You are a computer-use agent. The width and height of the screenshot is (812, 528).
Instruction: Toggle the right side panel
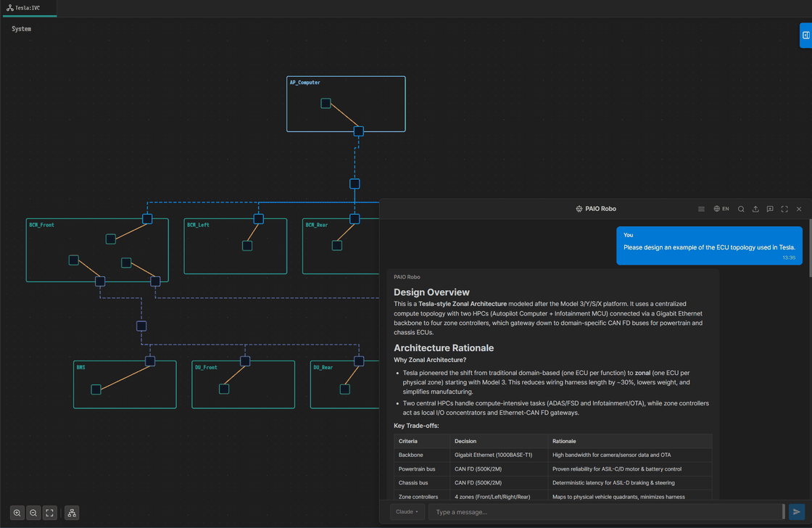[805, 35]
